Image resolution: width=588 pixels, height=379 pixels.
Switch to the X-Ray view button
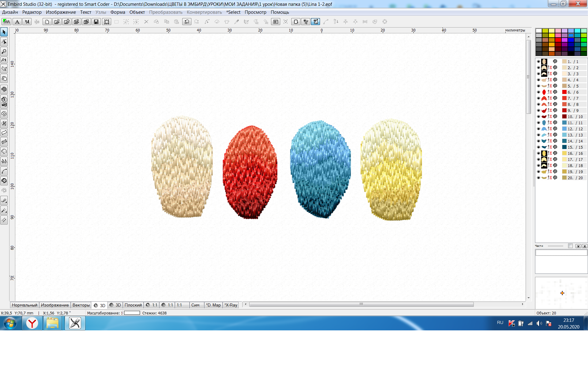[231, 305]
